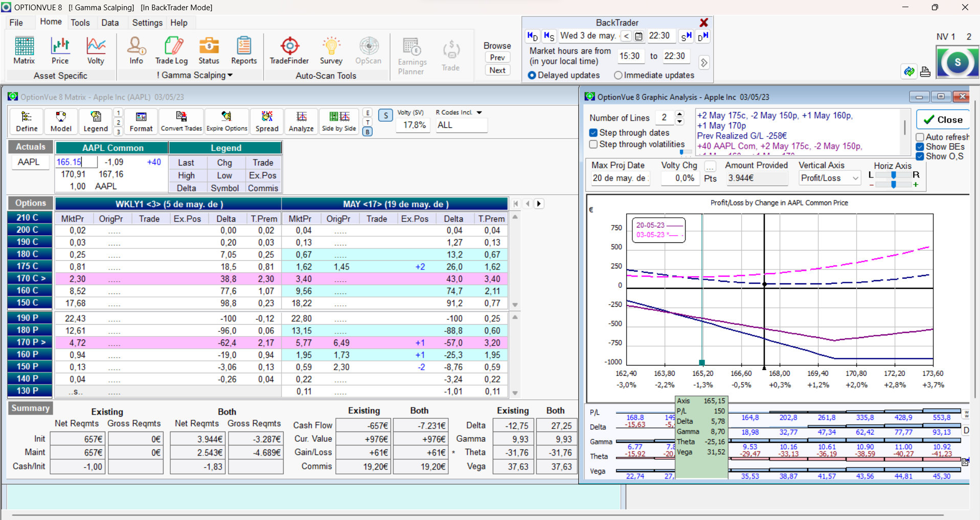Open the Legend toolbar button
The height and width of the screenshot is (520, 980).
click(x=96, y=122)
